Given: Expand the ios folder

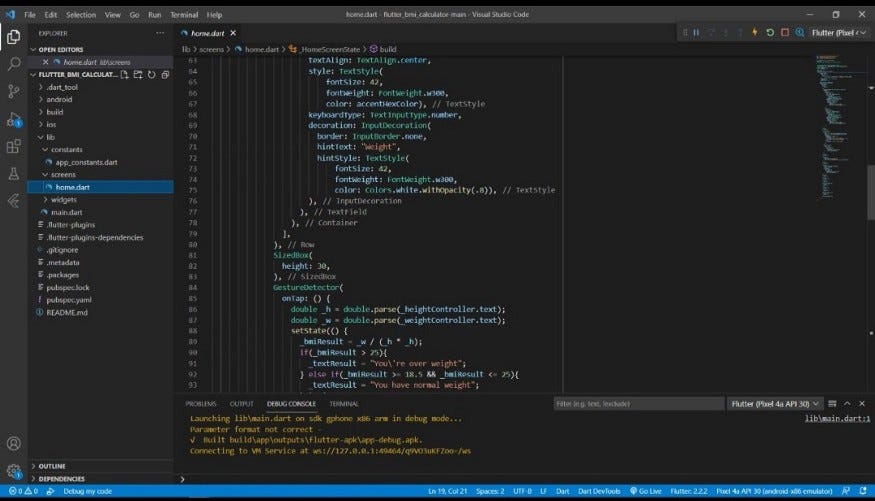Looking at the screenshot, I should point(51,124).
